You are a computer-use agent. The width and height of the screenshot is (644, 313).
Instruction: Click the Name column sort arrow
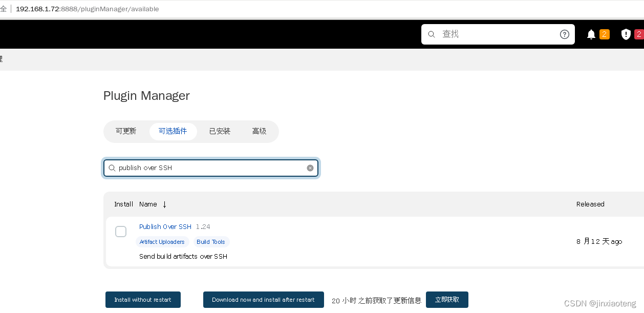tap(164, 204)
